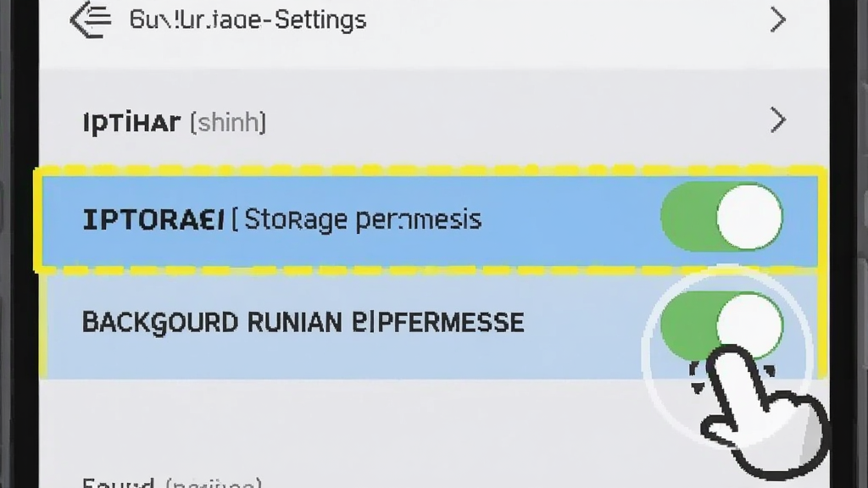
Task: Select the (shinh) subtitle text
Action: [228, 122]
